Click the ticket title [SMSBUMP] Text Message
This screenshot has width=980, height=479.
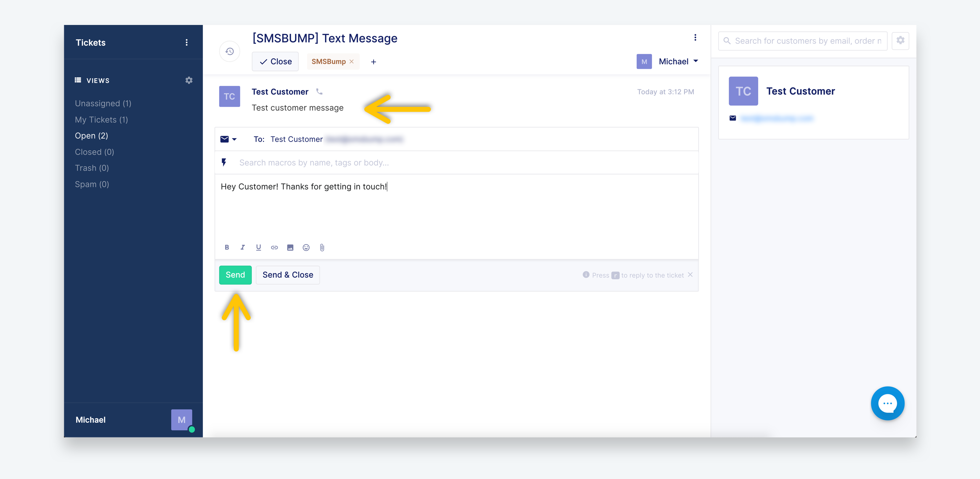[325, 38]
